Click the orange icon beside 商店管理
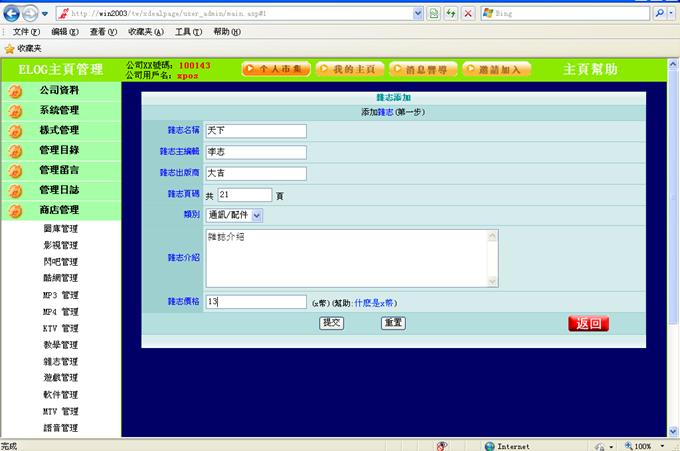 (x=15, y=211)
